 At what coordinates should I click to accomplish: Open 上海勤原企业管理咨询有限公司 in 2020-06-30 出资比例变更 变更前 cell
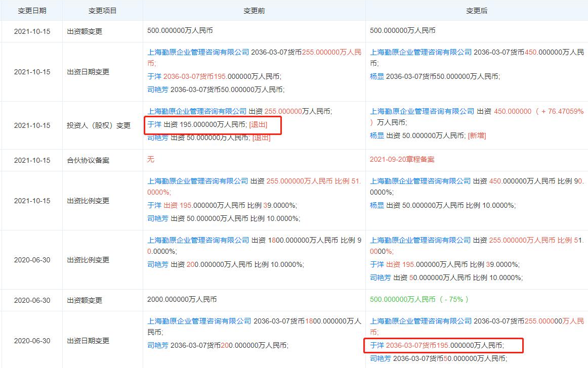pyautogui.click(x=198, y=240)
